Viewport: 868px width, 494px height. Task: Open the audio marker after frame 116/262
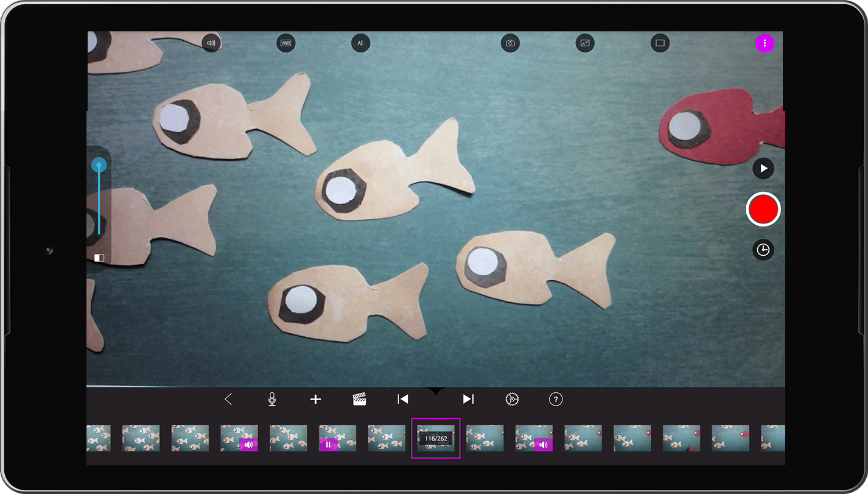tap(544, 445)
